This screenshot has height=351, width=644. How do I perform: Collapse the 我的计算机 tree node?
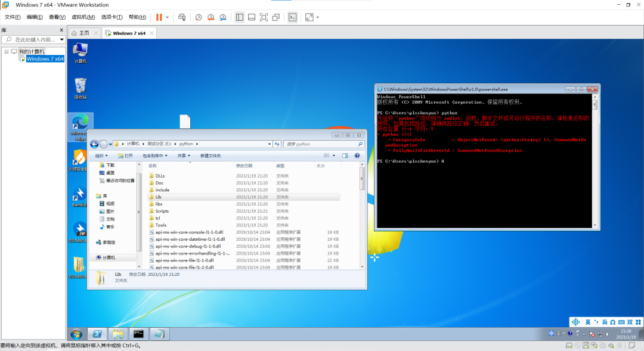6,51
